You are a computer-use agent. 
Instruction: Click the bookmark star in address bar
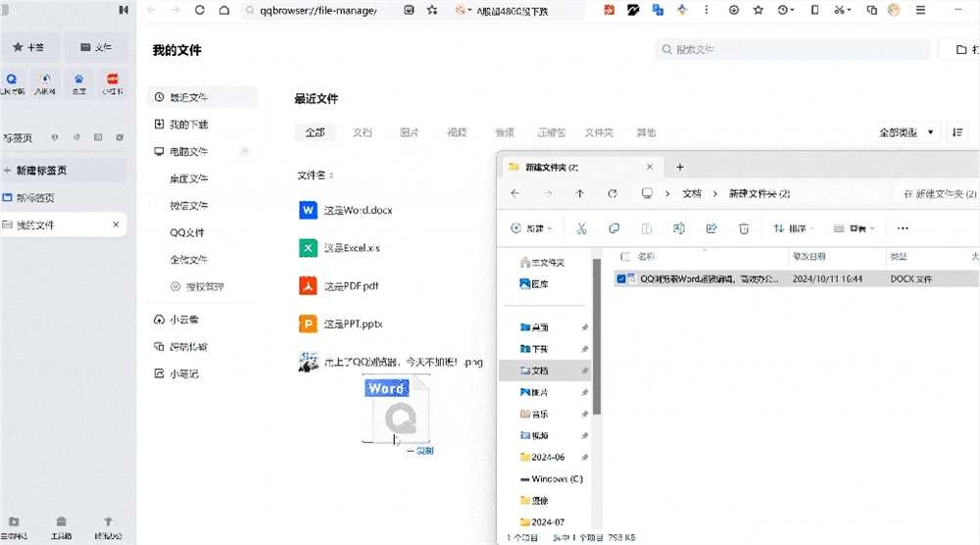click(432, 10)
